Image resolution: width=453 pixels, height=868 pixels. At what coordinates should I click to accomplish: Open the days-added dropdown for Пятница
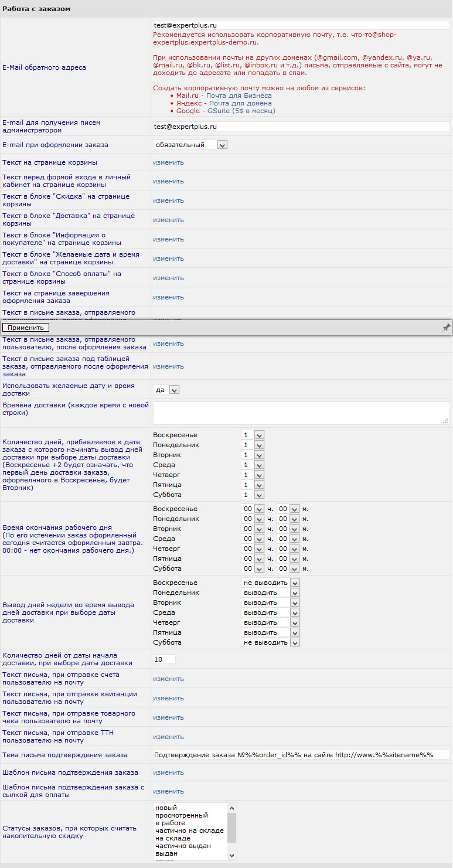(x=253, y=485)
